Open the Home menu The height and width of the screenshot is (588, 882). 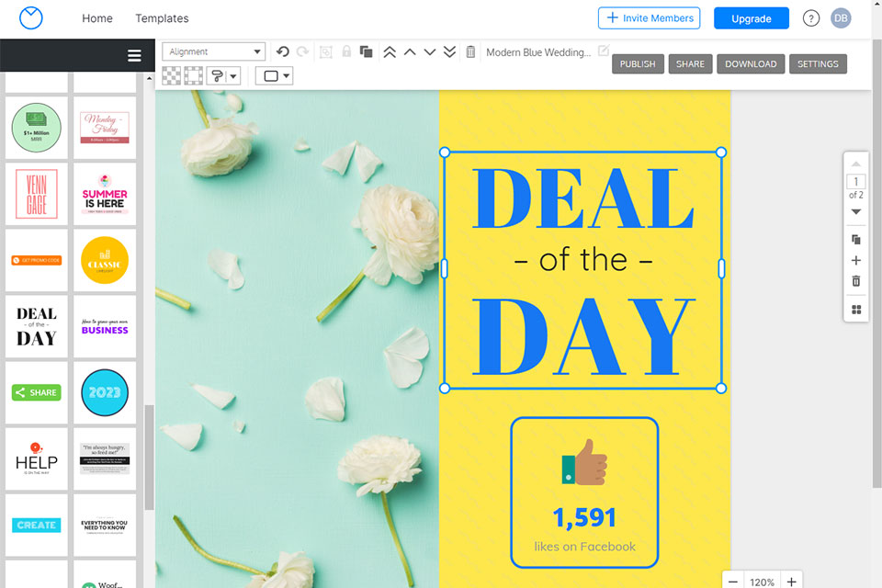(x=97, y=18)
